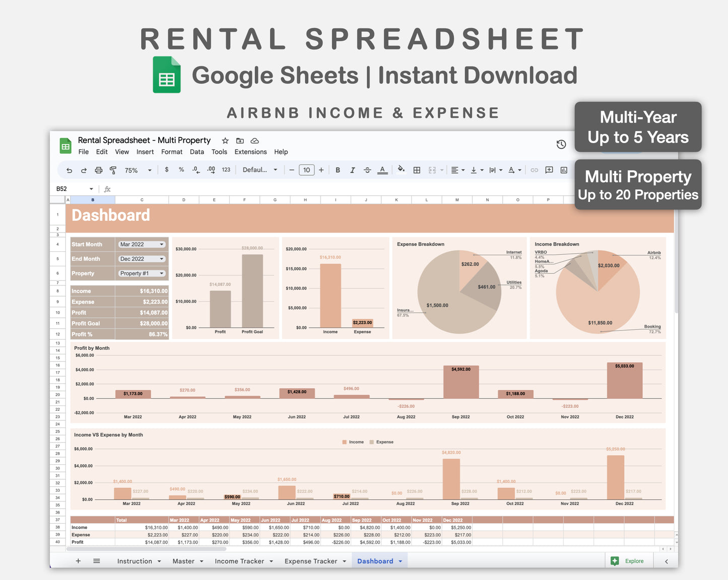Switch to the Expense Tracker tab
Screen dimensions: 728x580
click(x=311, y=561)
